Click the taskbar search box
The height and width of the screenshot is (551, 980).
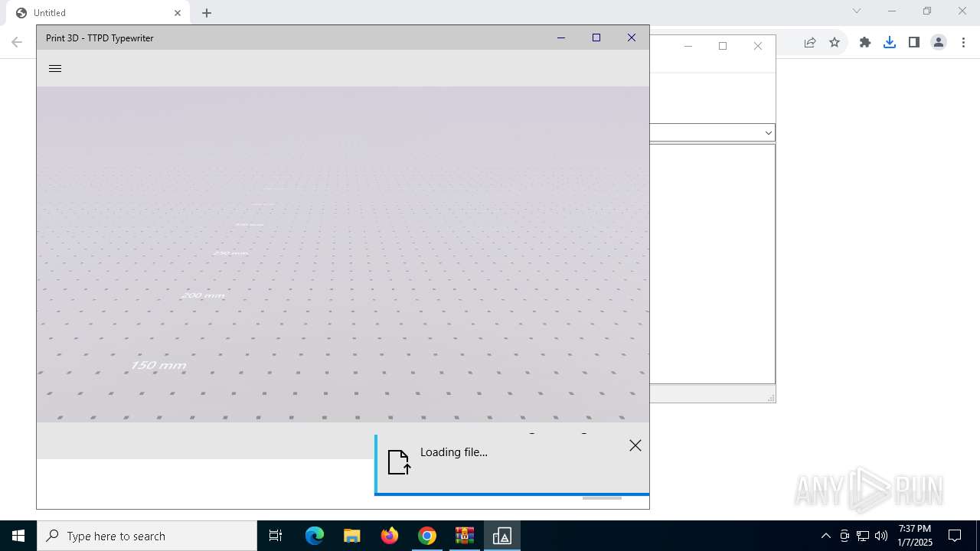click(147, 536)
